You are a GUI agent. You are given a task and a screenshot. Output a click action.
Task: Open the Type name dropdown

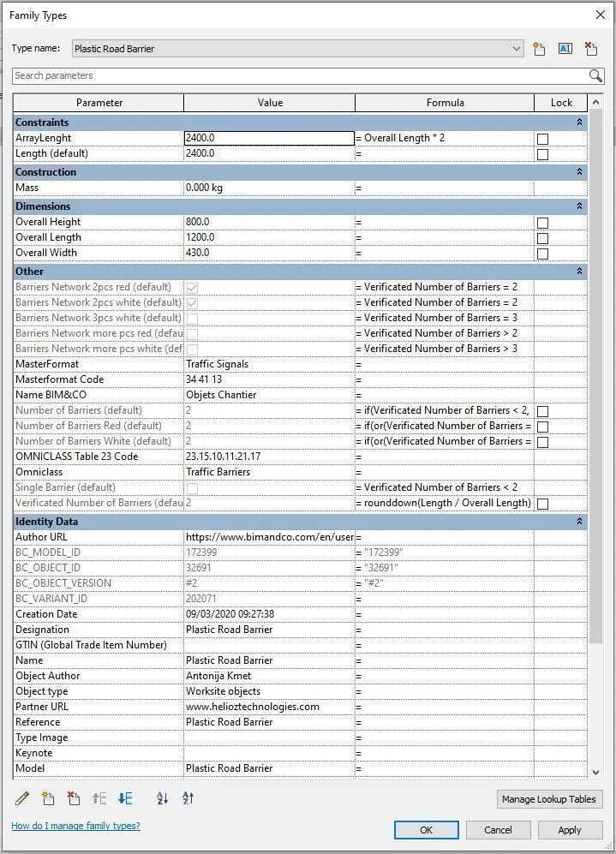pyautogui.click(x=517, y=49)
